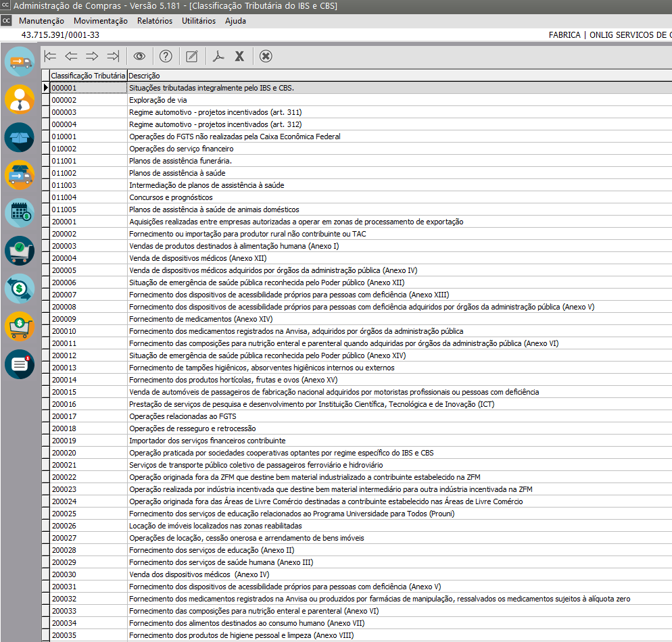
Task: Click the calendar with dollar sidebar icon
Action: (x=19, y=213)
